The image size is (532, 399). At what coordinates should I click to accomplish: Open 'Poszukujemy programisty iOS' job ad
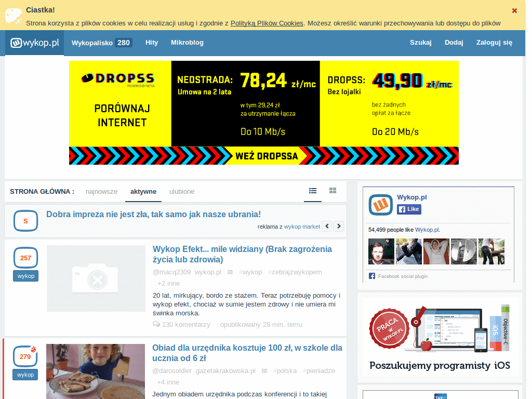[x=440, y=365]
